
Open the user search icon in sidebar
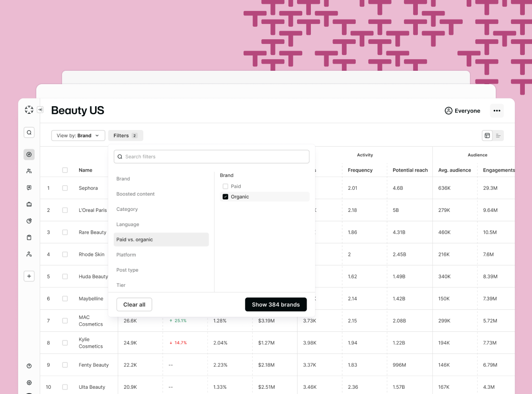(29, 254)
